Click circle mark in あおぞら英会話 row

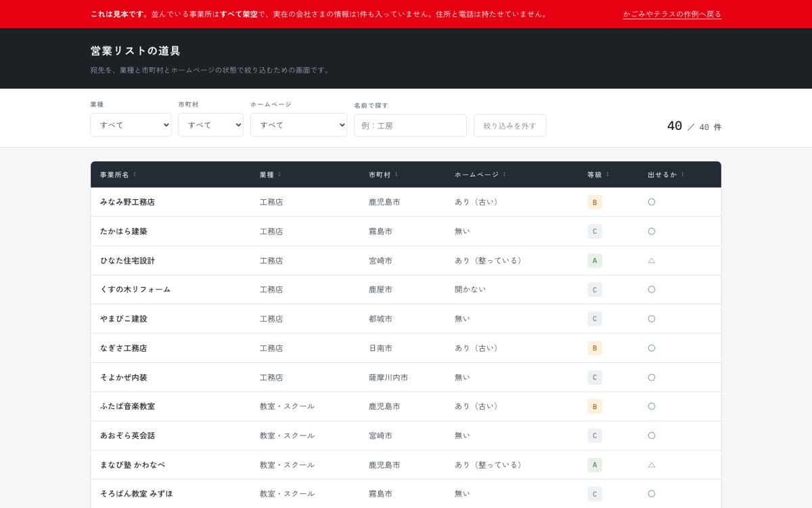click(652, 436)
